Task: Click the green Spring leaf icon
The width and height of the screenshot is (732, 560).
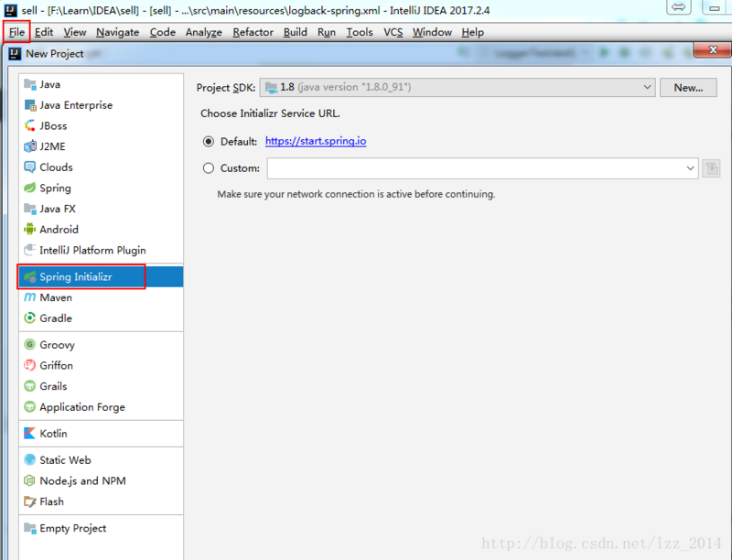Action: tap(30, 188)
